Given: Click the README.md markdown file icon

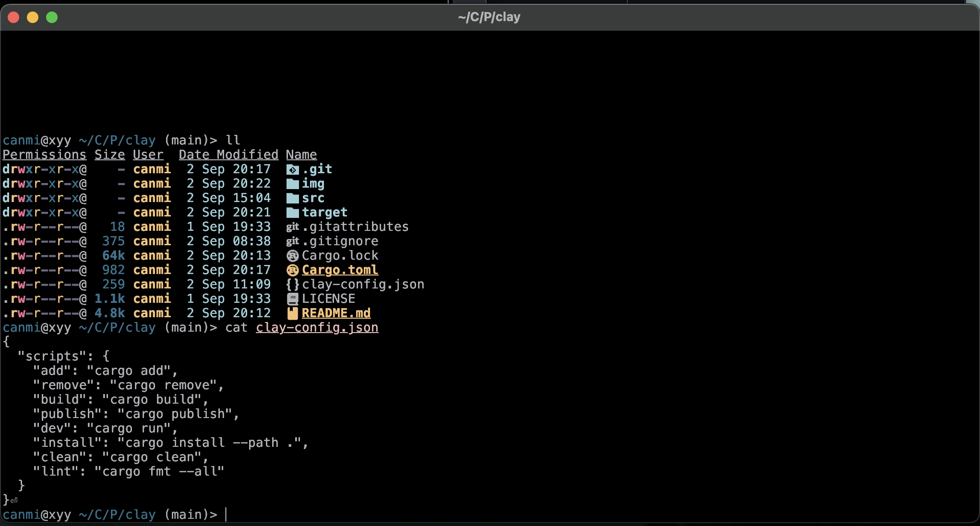Looking at the screenshot, I should point(292,313).
